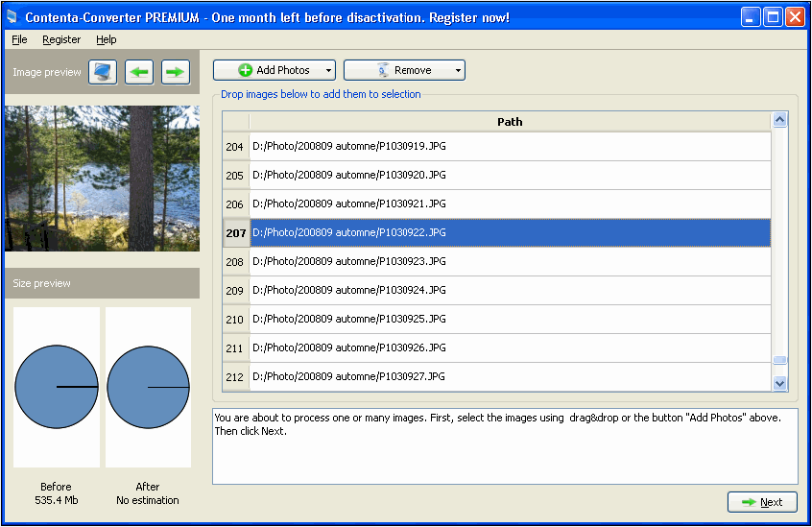Click row number 212 header
The width and height of the screenshot is (812, 527).
coord(235,376)
